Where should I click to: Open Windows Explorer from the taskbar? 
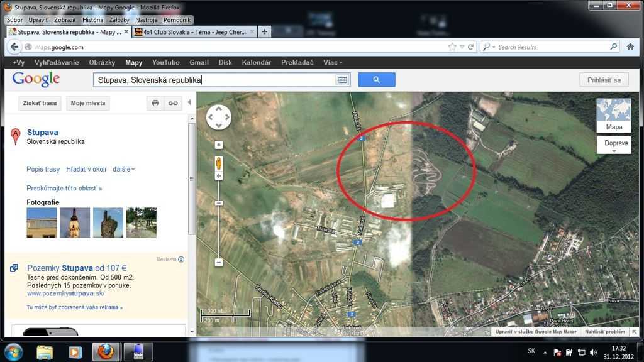pyautogui.click(x=45, y=352)
